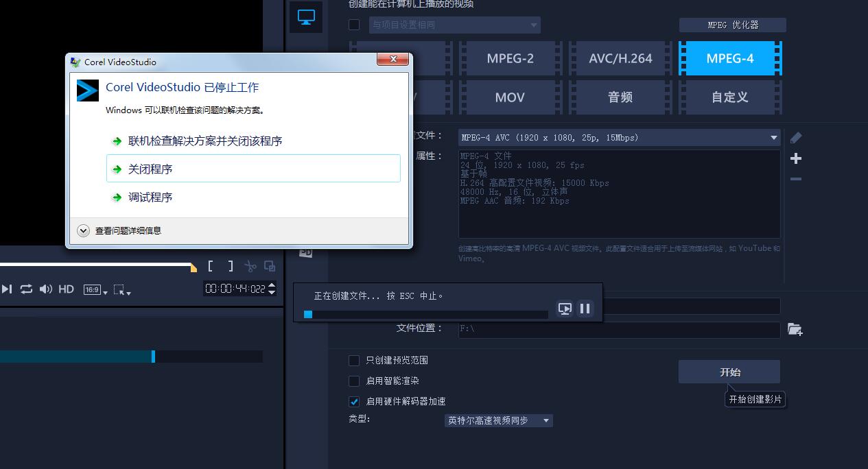Viewport: 868px width, 469px height.
Task: Click the speaker volume icon
Action: [46, 289]
